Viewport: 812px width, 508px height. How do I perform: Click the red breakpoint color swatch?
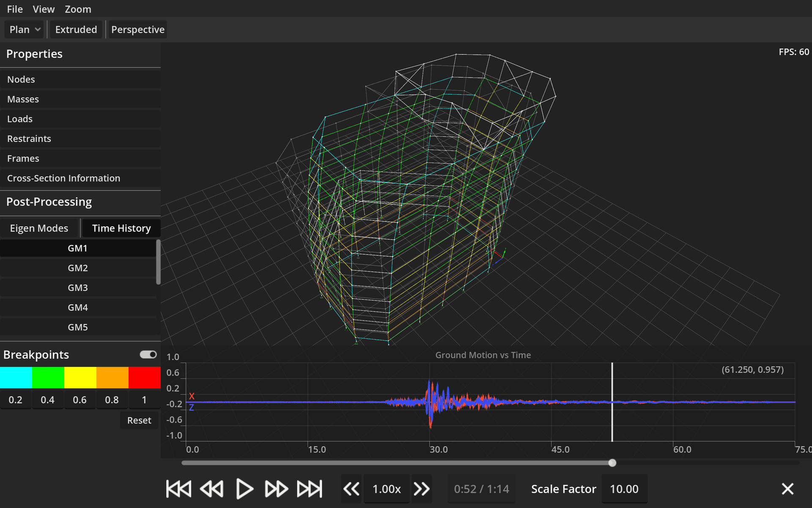pyautogui.click(x=144, y=377)
